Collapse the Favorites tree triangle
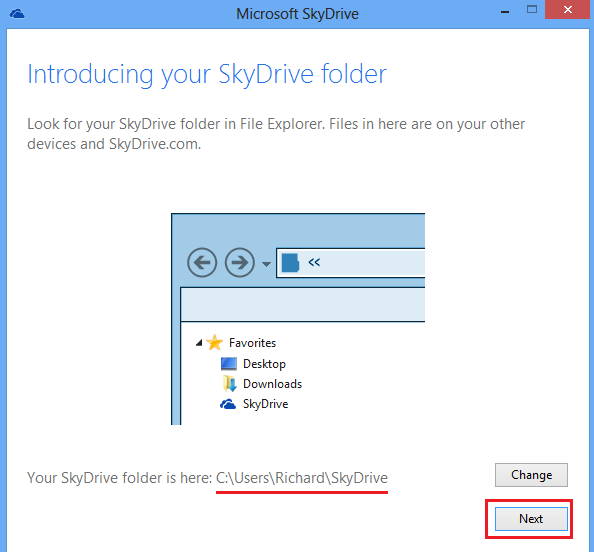The width and height of the screenshot is (594, 552). [x=199, y=343]
